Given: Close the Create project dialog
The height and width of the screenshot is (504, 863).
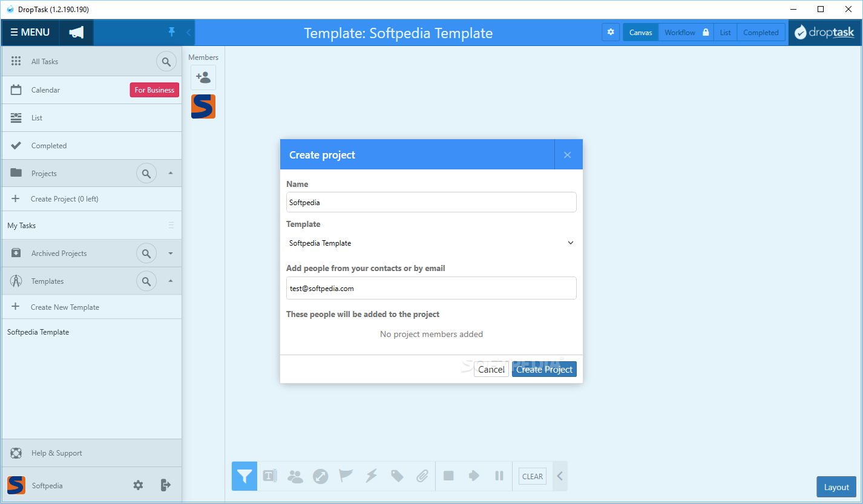Looking at the screenshot, I should tap(568, 155).
